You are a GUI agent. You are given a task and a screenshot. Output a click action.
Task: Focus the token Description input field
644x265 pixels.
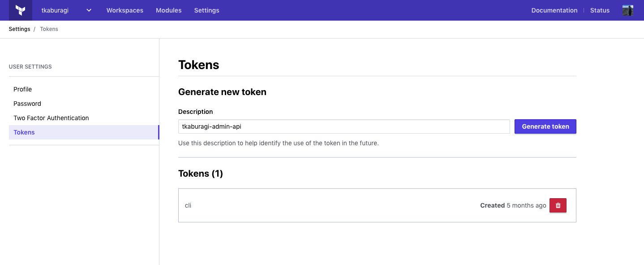coord(343,126)
